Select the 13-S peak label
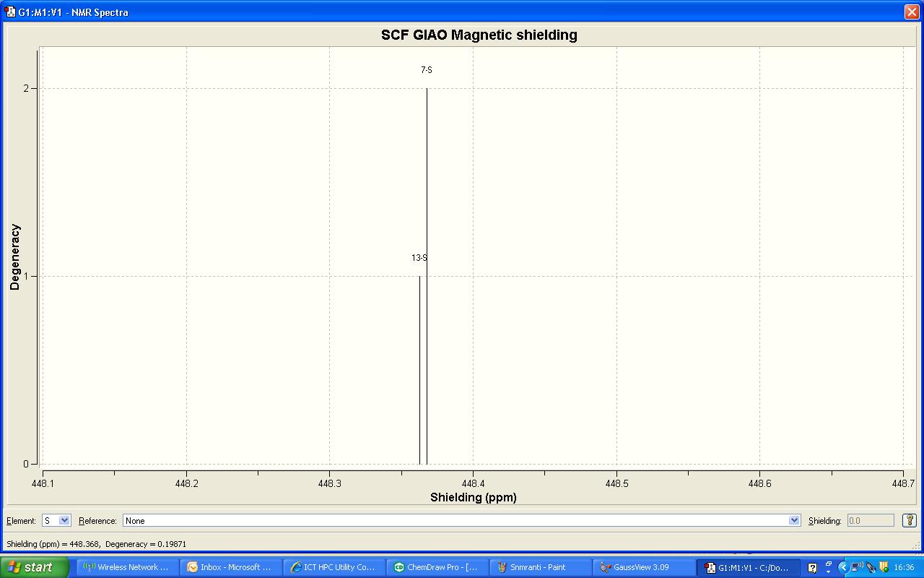Screen dimensions: 924x578 (419, 258)
